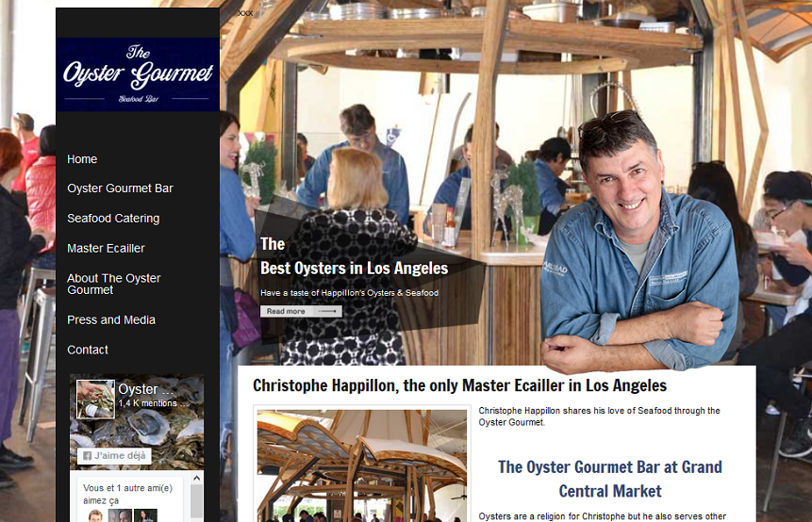The height and width of the screenshot is (522, 812).
Task: Click the Facebook J'aime déjà button
Action: pyautogui.click(x=114, y=456)
